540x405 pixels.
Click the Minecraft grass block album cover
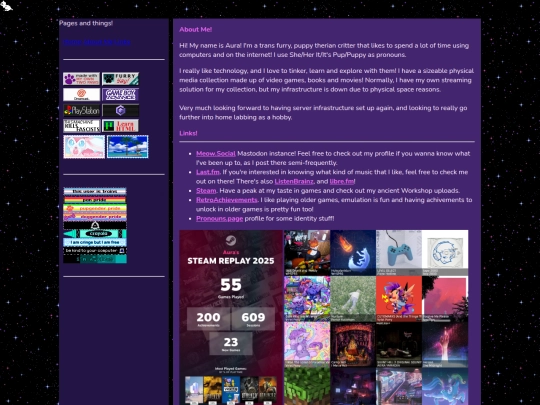click(307, 386)
